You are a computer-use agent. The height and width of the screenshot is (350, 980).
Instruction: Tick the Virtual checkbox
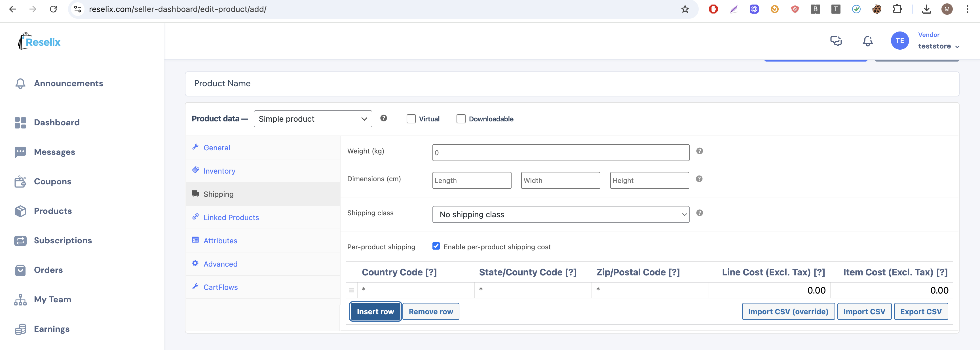(x=411, y=119)
